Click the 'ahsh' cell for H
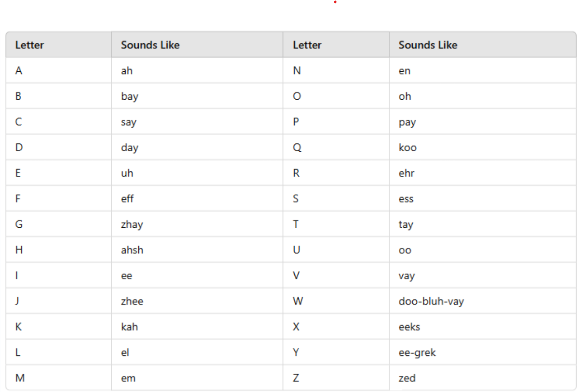 tap(197, 250)
